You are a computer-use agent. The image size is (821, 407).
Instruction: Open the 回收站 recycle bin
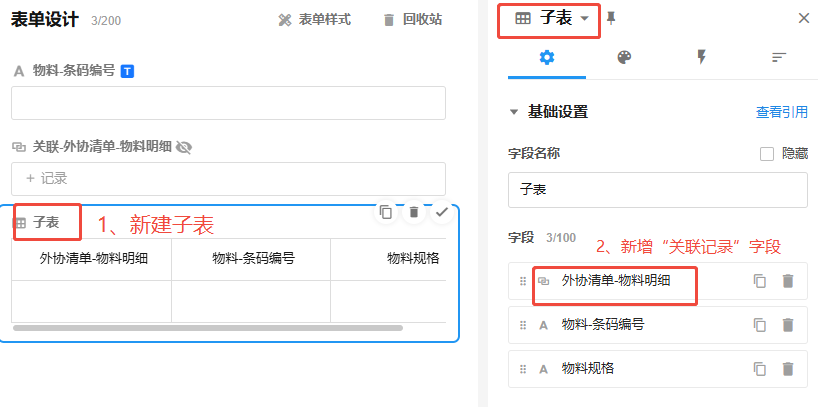tap(411, 19)
